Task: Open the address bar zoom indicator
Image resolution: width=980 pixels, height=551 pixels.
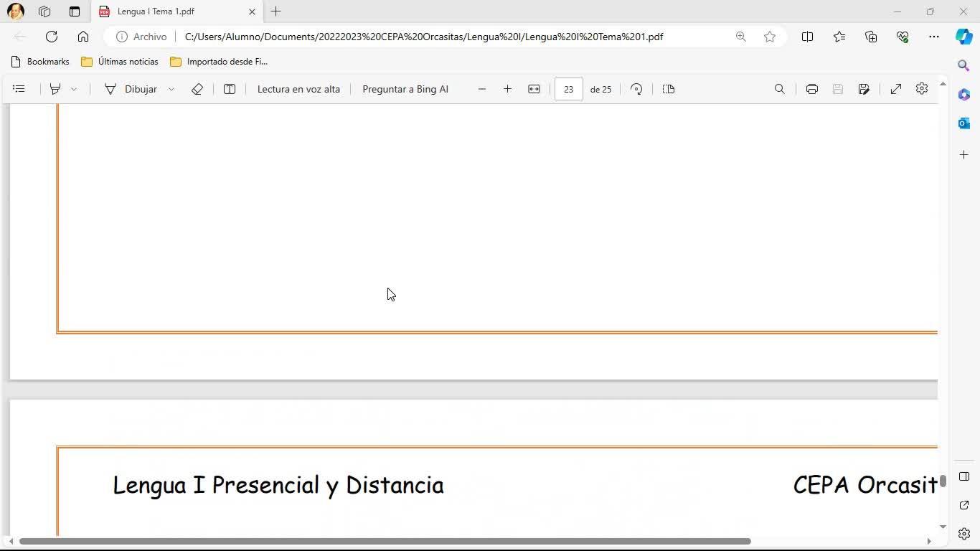Action: pos(741,37)
